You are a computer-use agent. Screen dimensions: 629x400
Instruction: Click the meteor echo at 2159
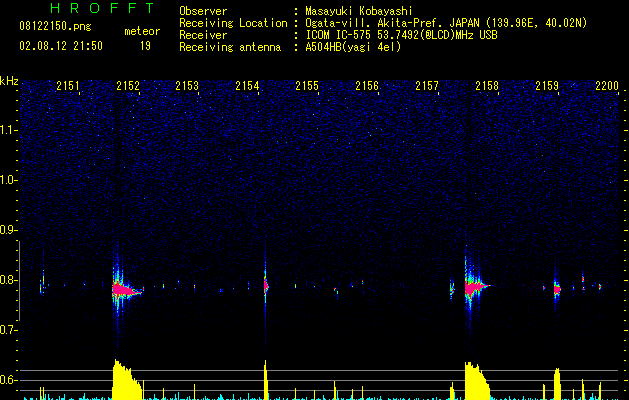click(557, 289)
